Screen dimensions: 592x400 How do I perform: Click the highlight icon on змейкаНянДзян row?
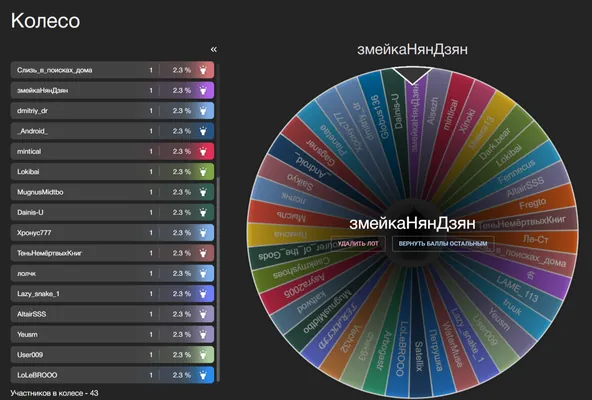(203, 90)
